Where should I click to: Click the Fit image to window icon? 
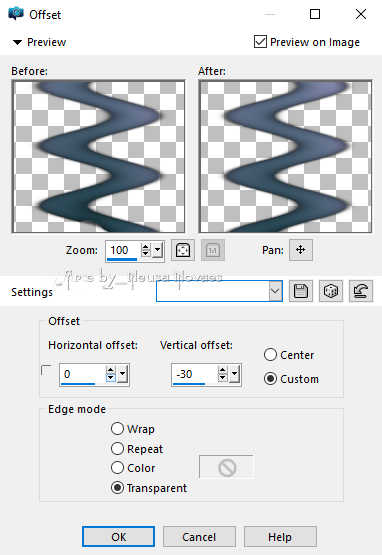183,250
